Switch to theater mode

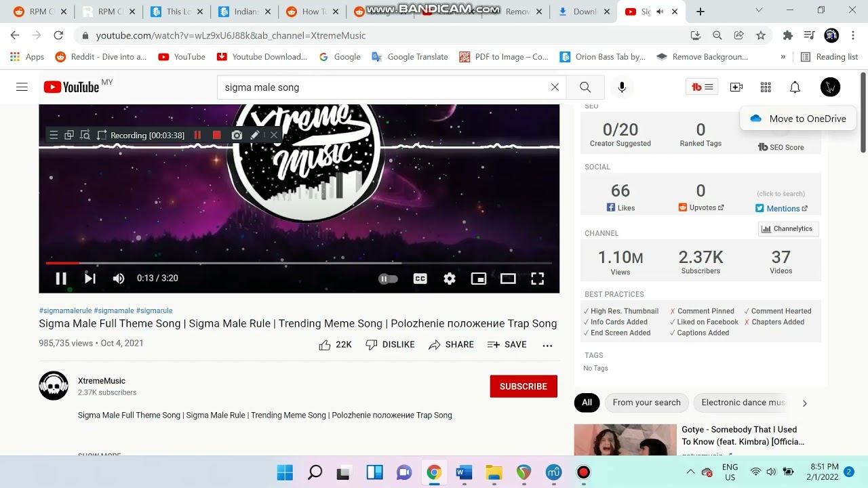(x=508, y=279)
